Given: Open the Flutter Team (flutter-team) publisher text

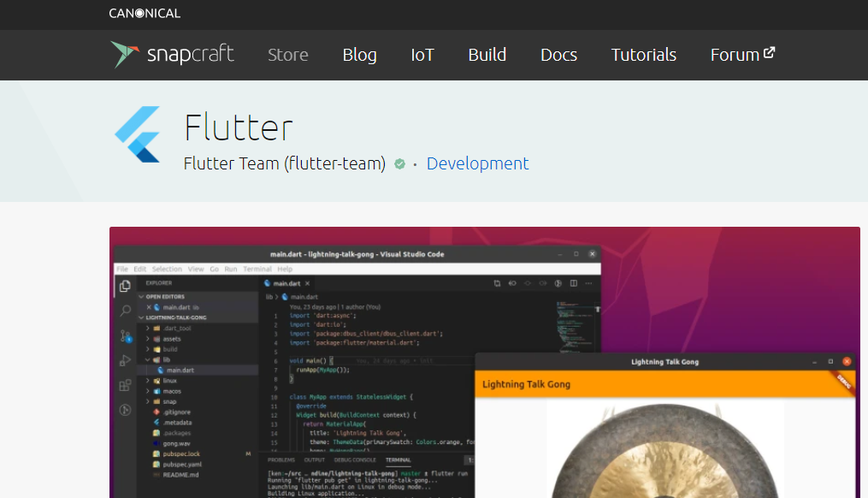Looking at the screenshot, I should [x=285, y=163].
